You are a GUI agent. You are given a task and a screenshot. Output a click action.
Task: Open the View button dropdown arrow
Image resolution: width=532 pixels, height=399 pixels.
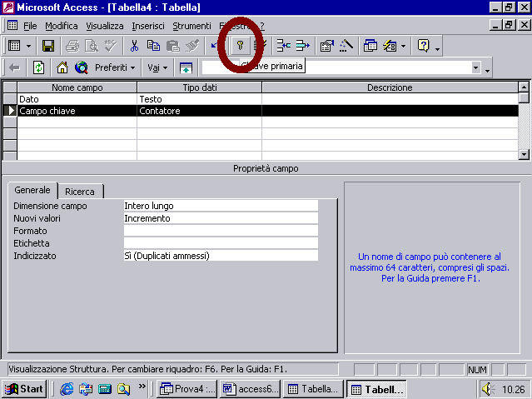click(x=29, y=46)
